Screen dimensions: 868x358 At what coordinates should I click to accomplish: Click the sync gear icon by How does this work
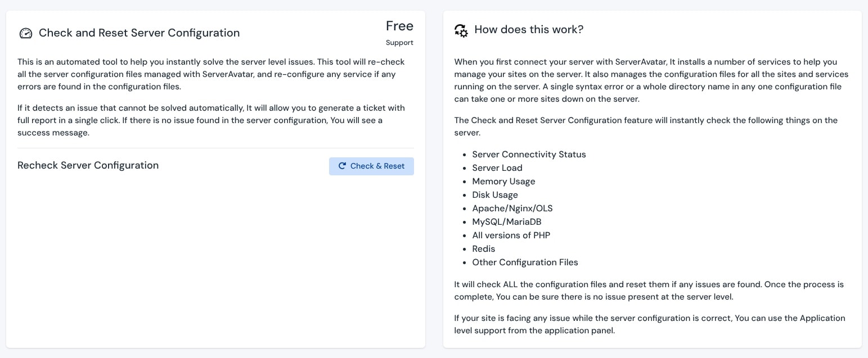461,30
